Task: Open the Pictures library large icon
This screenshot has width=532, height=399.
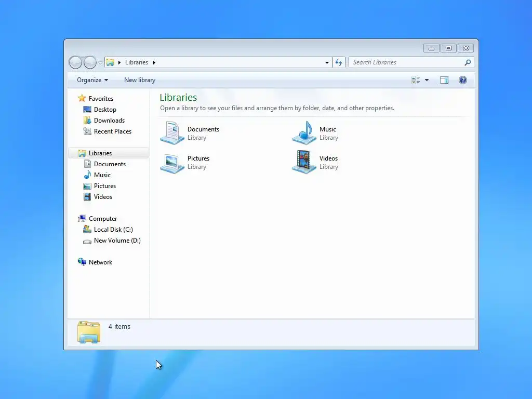Action: (x=172, y=163)
